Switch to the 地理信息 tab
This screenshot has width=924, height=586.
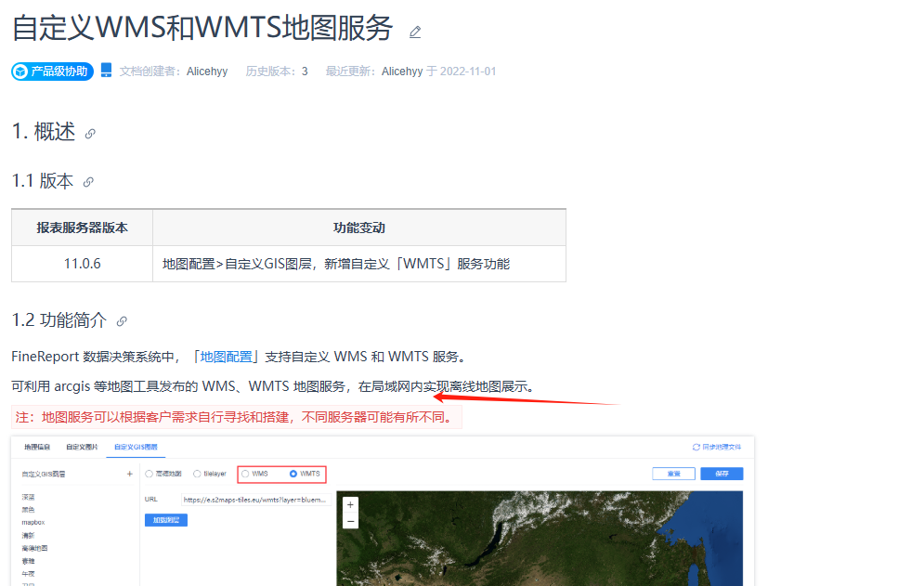(x=37, y=447)
